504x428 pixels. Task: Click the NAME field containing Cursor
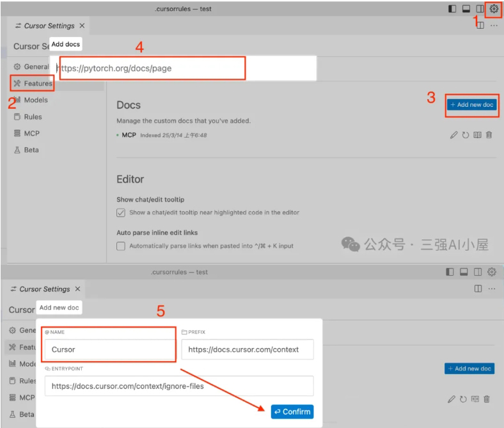pos(109,349)
